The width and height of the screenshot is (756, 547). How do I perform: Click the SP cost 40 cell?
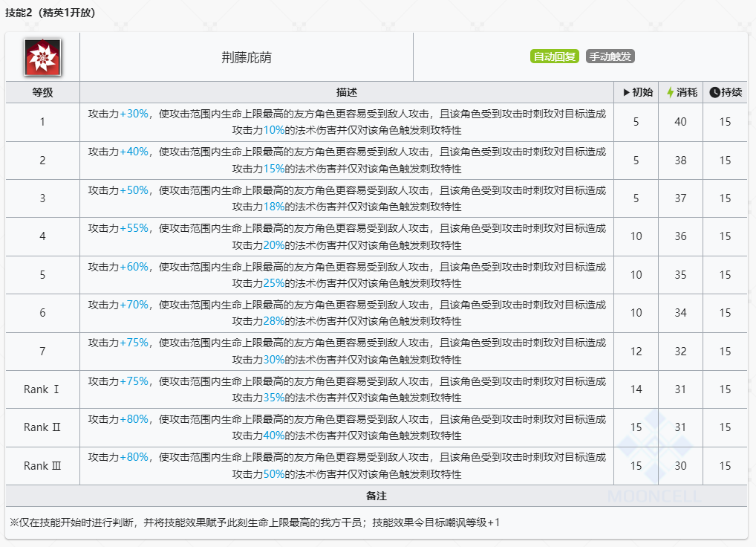(x=680, y=122)
